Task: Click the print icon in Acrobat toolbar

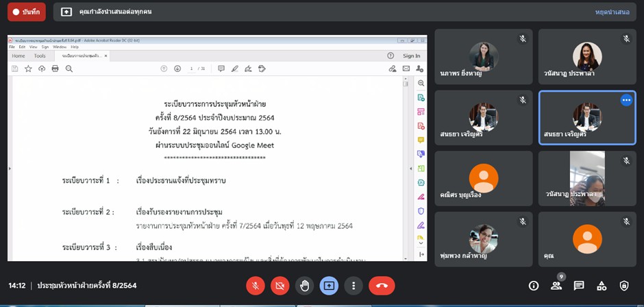Action: [55, 69]
